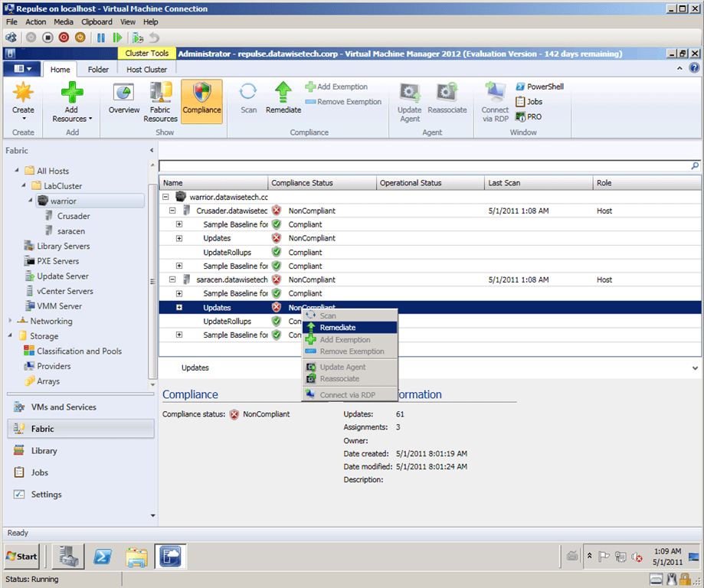Open Windows Explorer from the taskbar
Viewport: 704px width, 588px height.
(x=136, y=557)
